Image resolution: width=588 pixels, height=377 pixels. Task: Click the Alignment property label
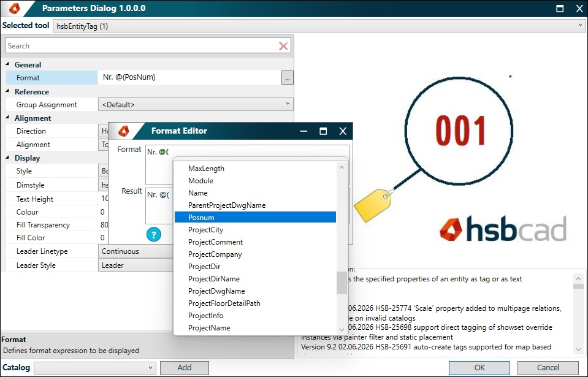click(x=33, y=145)
